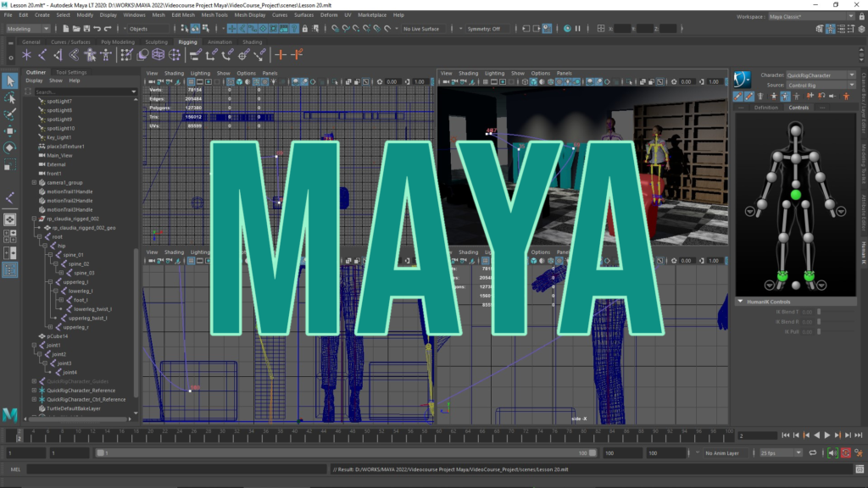Screen dimensions: 868x488
Task: Switch to the Poly Modeling shelf tab
Action: click(x=117, y=42)
